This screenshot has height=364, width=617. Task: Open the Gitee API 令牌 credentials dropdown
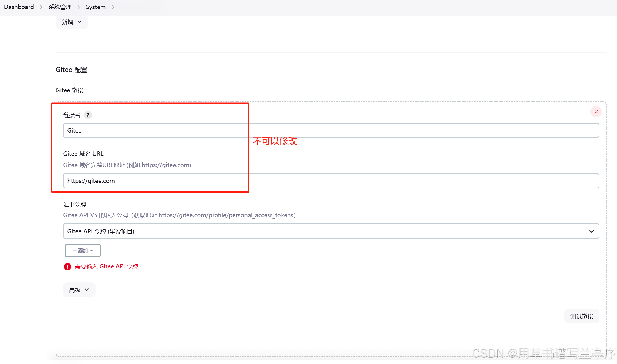coord(331,231)
